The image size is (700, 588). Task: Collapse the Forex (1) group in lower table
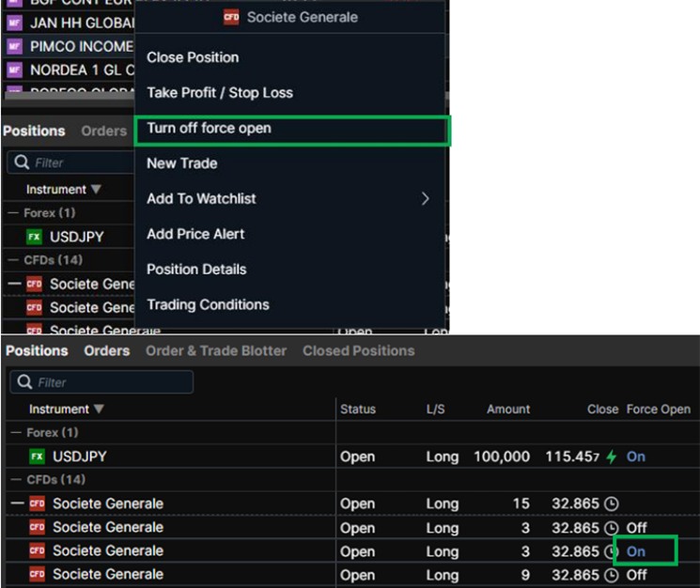tap(15, 433)
